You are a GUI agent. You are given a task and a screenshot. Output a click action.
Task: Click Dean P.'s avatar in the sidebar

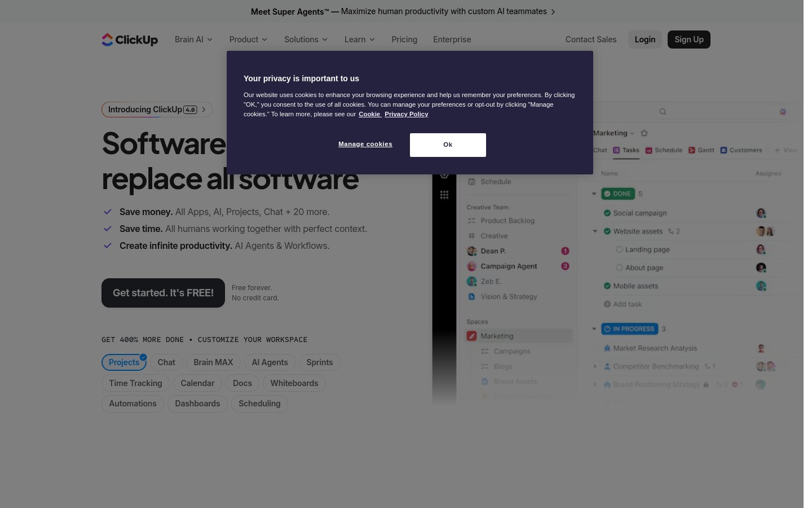click(472, 251)
